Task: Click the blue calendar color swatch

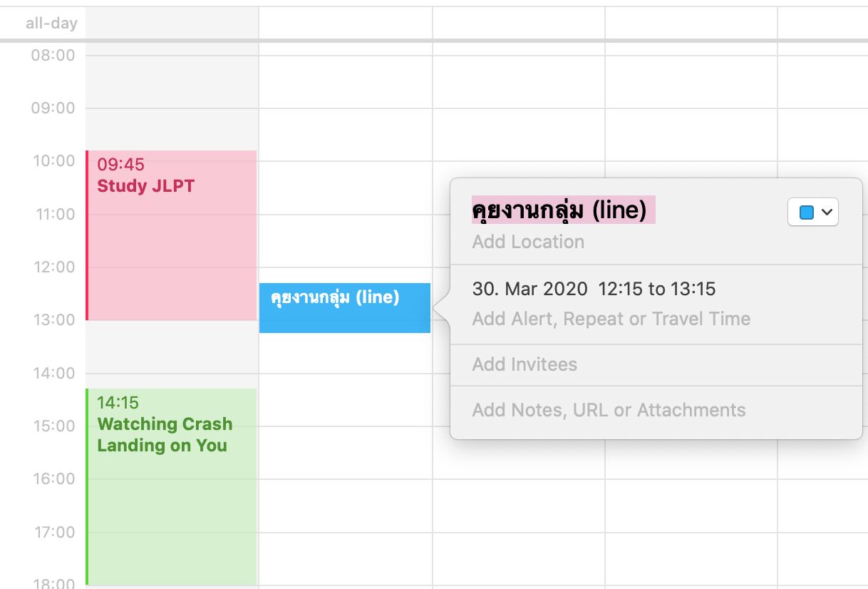Action: (807, 212)
